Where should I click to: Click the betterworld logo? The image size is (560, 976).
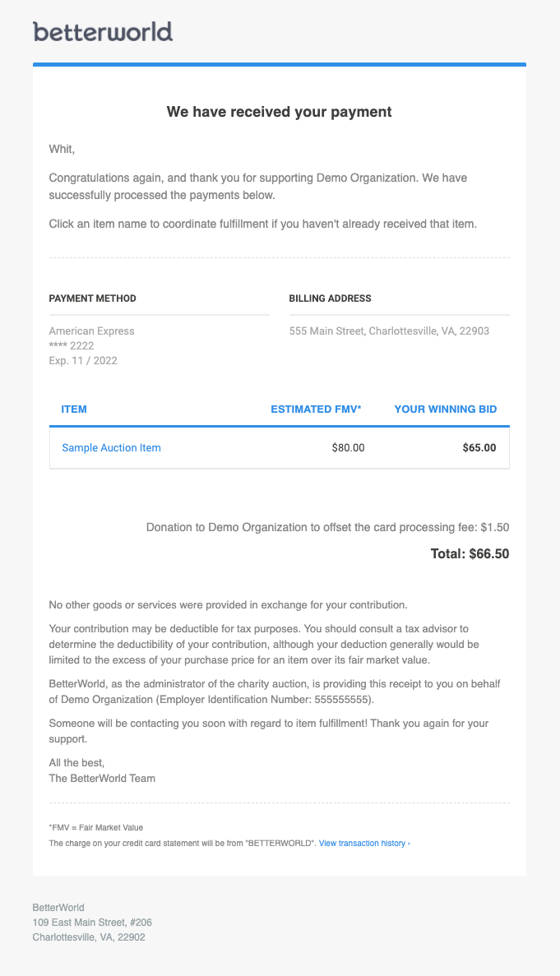[103, 32]
